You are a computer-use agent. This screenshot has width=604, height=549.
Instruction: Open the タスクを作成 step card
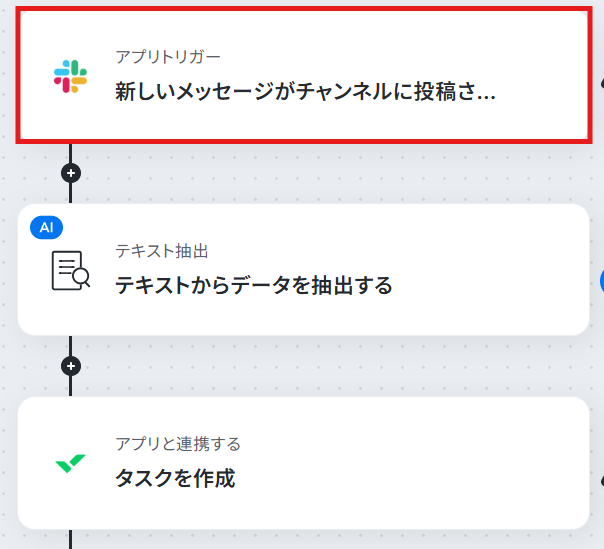(x=304, y=463)
